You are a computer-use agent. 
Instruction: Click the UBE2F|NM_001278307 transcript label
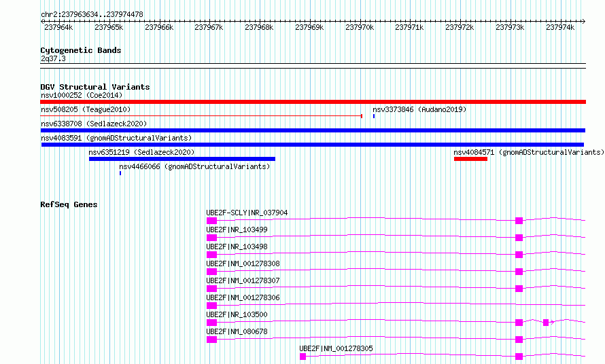[x=243, y=280]
